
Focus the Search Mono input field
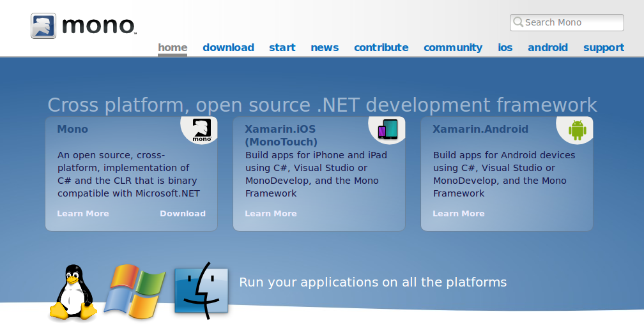(567, 22)
